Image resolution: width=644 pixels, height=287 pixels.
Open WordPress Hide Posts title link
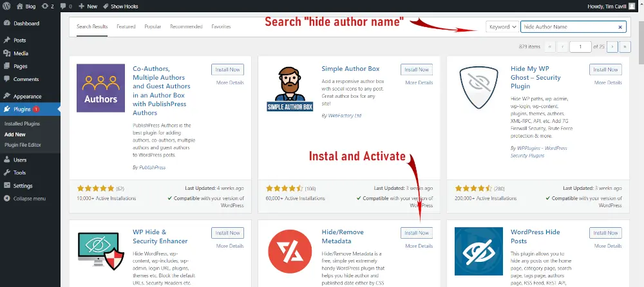(x=535, y=237)
